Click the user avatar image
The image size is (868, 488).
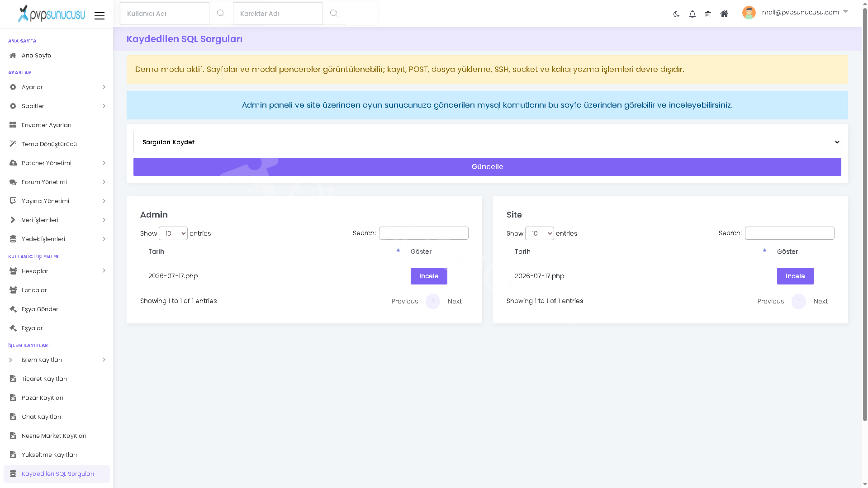tap(749, 13)
